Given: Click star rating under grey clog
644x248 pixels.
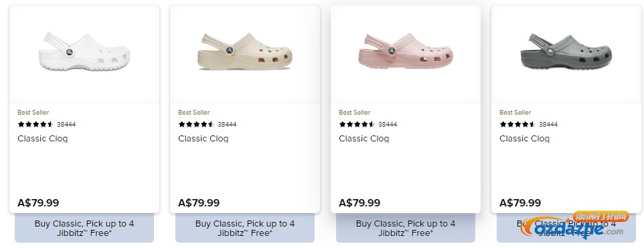Looking at the screenshot, I should click(517, 124).
